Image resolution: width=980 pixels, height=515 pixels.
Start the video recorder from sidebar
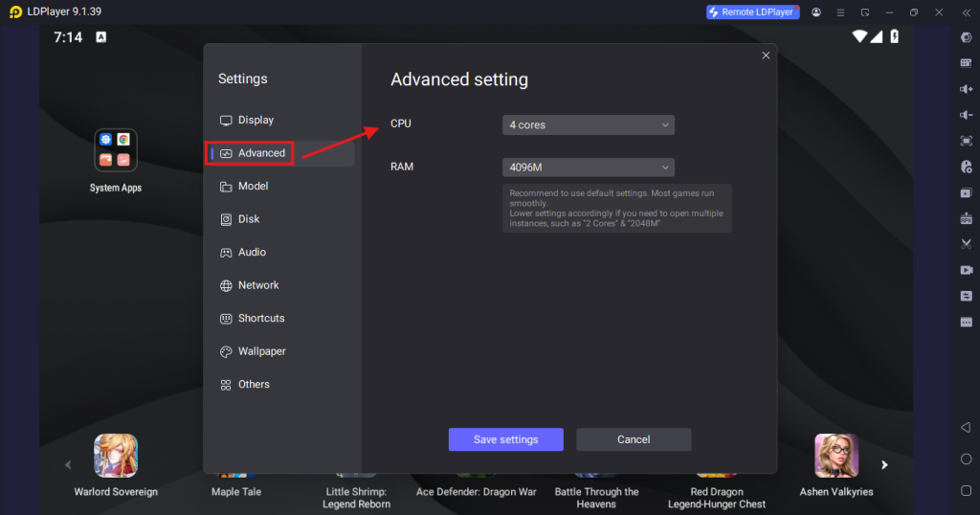[x=966, y=270]
